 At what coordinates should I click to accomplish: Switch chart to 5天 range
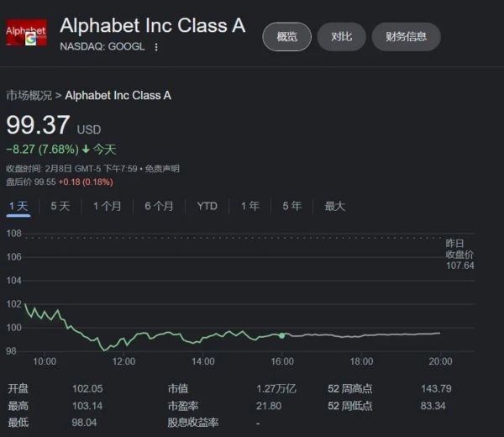pos(60,206)
